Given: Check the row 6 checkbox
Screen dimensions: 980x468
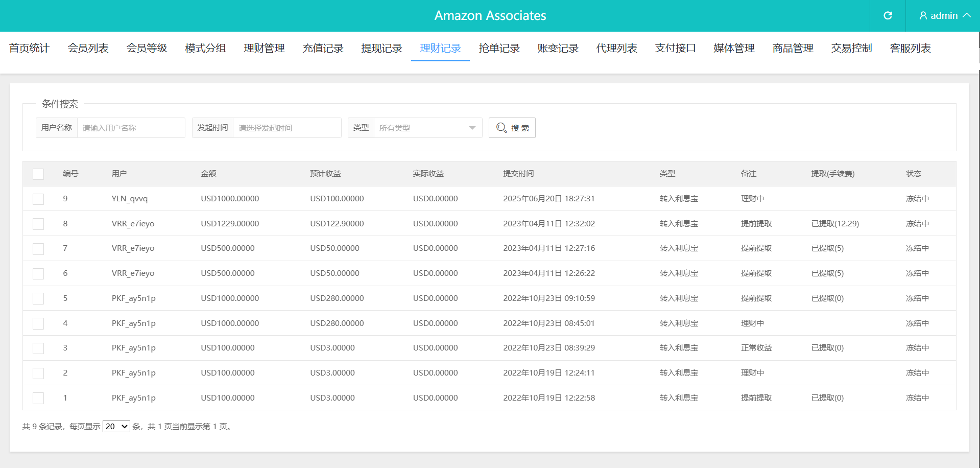Looking at the screenshot, I should point(38,273).
